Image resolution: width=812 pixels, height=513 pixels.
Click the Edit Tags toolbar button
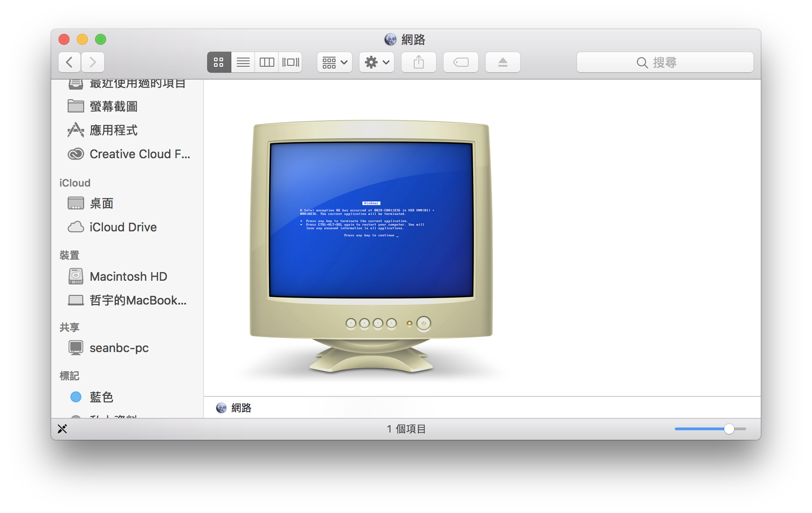[461, 62]
